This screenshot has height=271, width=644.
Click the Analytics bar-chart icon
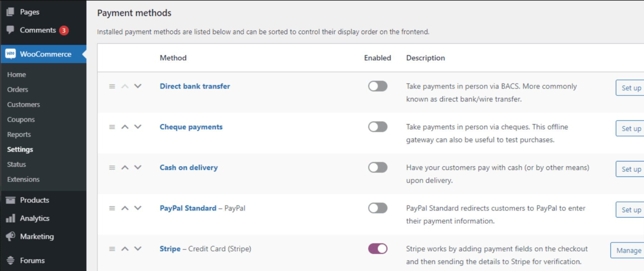[11, 218]
